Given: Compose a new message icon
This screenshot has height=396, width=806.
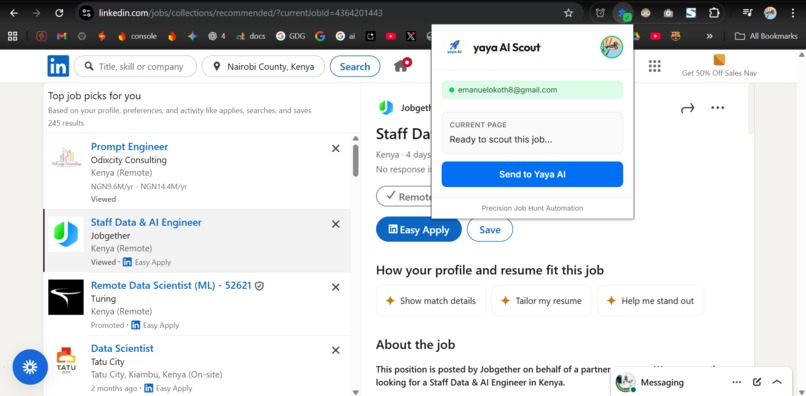Looking at the screenshot, I should coord(757,382).
